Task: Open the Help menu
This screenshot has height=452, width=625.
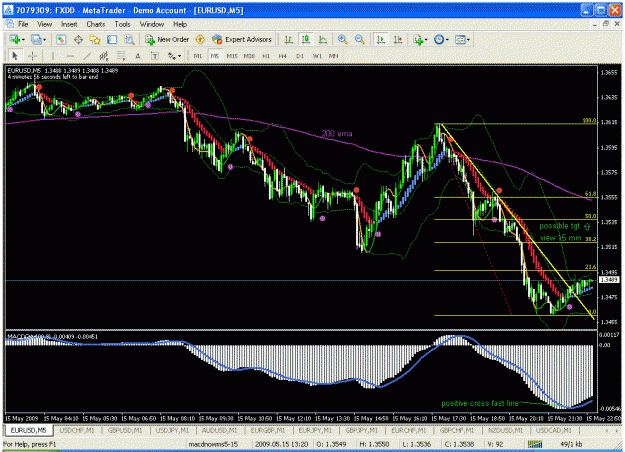Action: pos(180,24)
